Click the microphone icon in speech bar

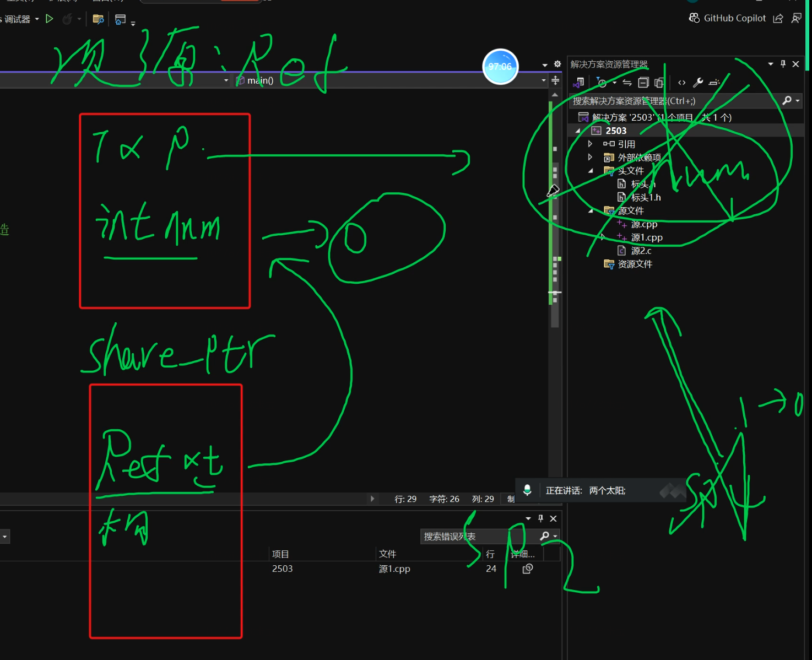tap(528, 490)
